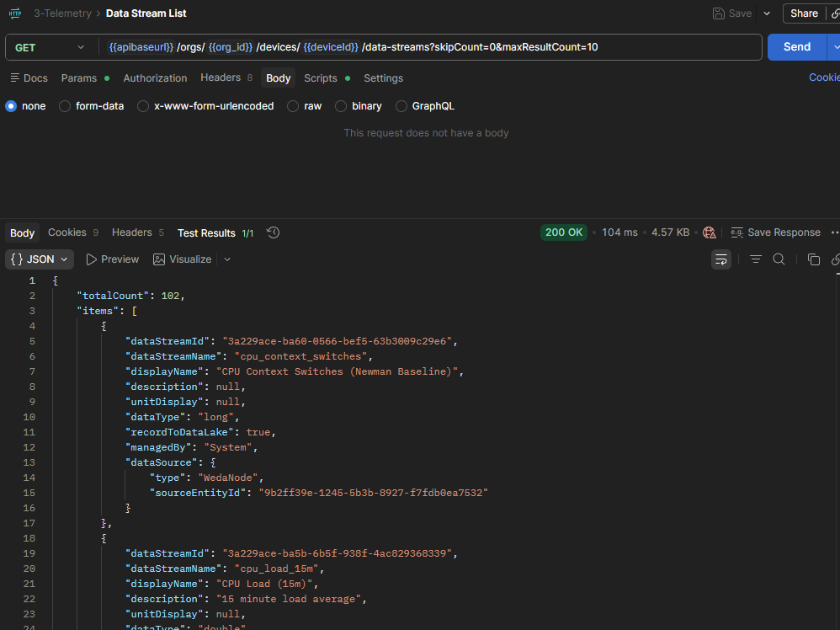Open the Authorization tab
This screenshot has height=630, width=840.
tap(156, 78)
